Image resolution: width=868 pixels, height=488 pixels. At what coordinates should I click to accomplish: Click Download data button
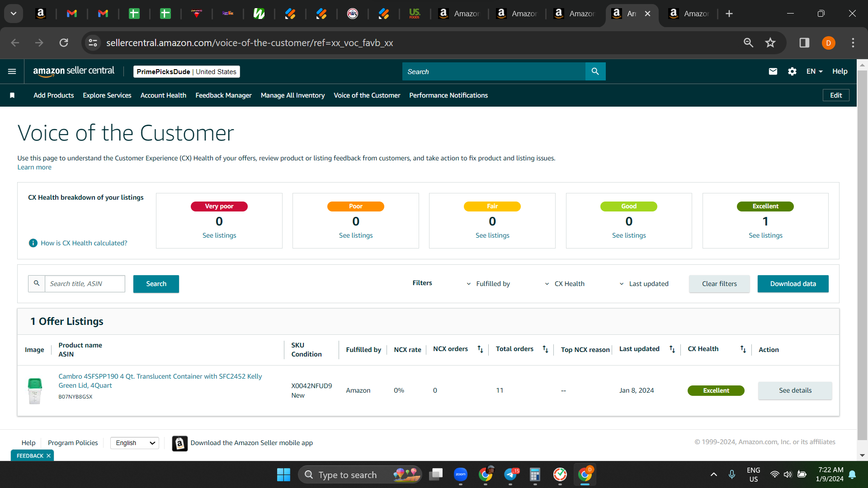click(x=793, y=284)
